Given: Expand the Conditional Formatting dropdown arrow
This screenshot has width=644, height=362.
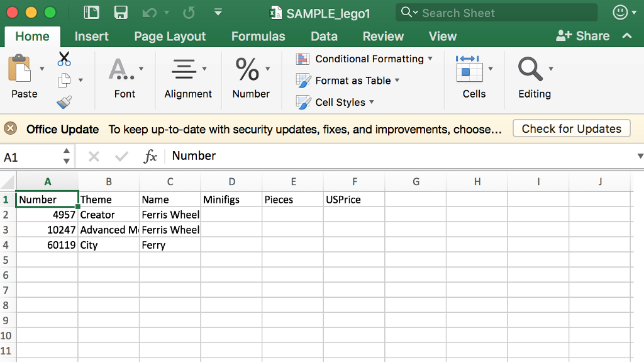Looking at the screenshot, I should pos(430,59).
